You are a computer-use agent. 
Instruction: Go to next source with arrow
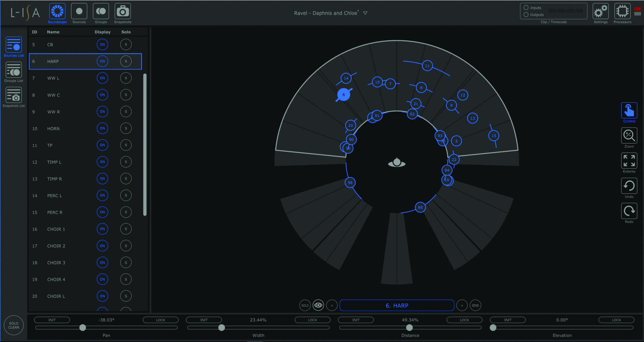(x=462, y=305)
